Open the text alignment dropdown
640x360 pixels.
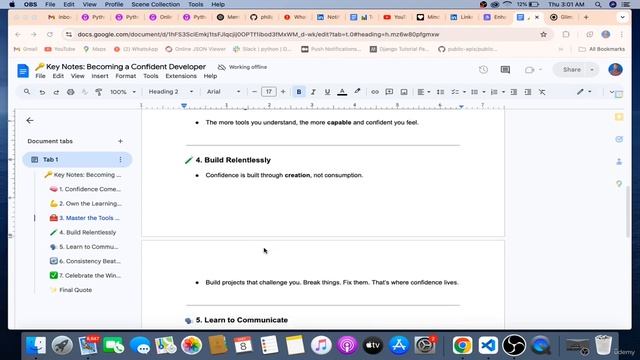(x=424, y=92)
